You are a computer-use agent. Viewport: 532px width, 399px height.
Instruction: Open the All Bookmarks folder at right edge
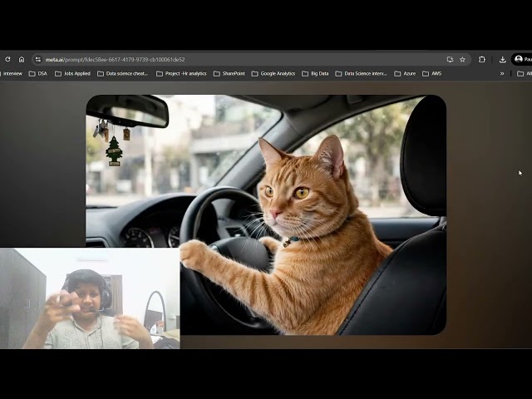[525, 73]
